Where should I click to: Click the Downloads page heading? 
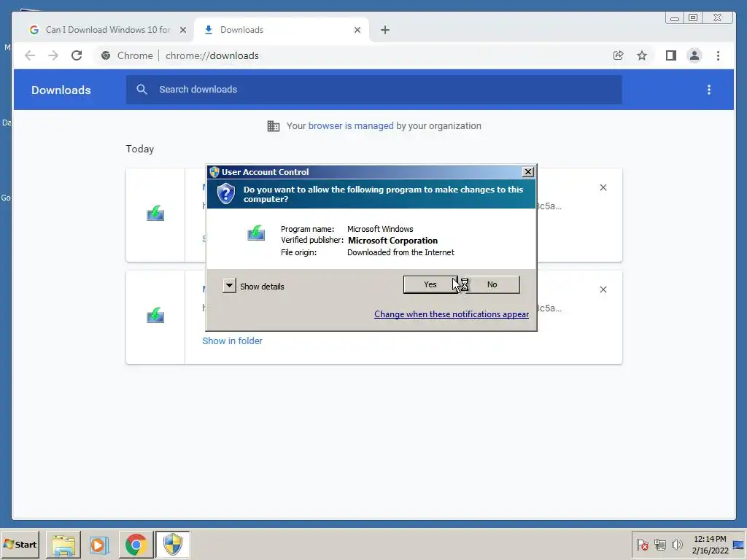tap(61, 90)
